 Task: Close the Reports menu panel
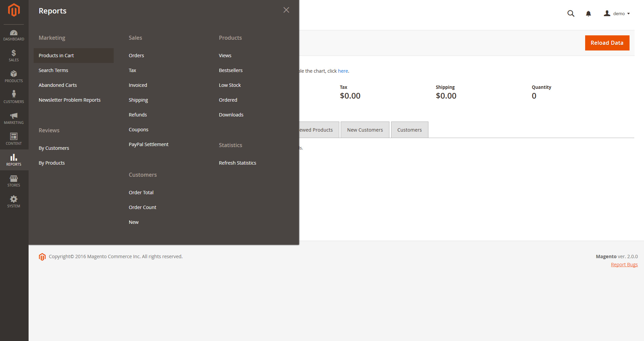tap(286, 10)
